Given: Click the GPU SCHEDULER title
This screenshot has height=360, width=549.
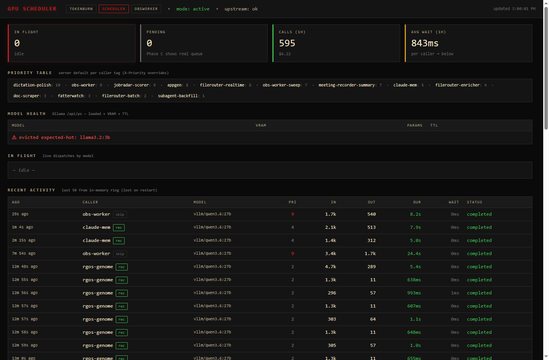Looking at the screenshot, I should 32,9.
